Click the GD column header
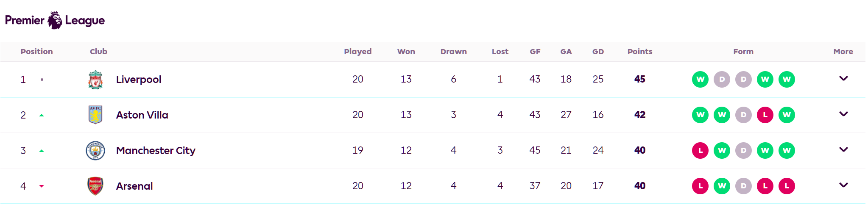 [598, 52]
